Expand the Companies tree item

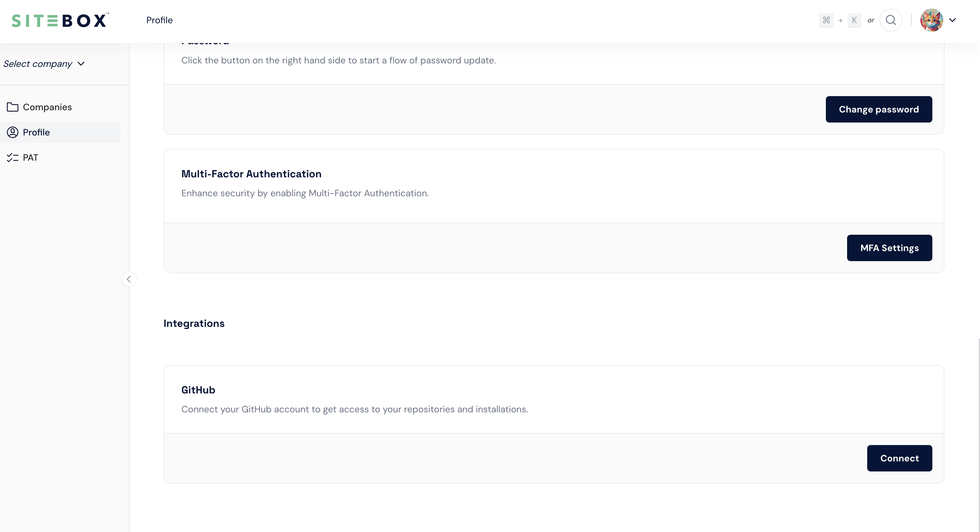point(47,107)
